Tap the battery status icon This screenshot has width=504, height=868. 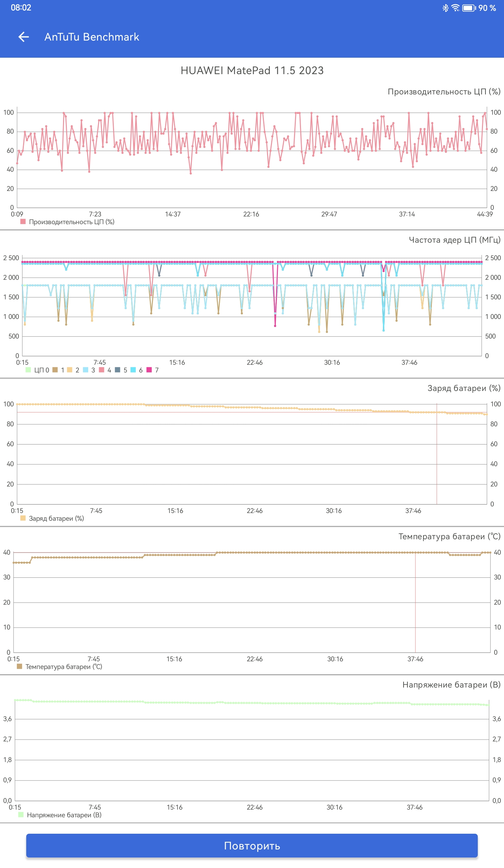[469, 8]
